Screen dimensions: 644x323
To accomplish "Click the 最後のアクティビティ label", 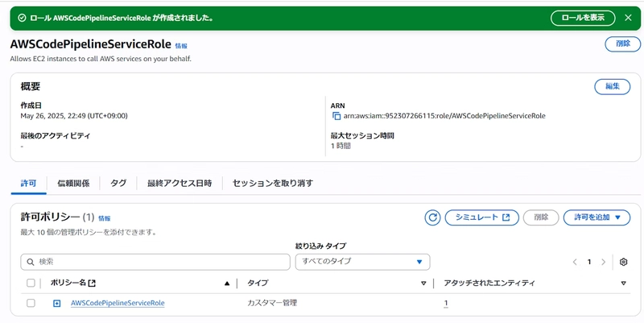I will [55, 135].
